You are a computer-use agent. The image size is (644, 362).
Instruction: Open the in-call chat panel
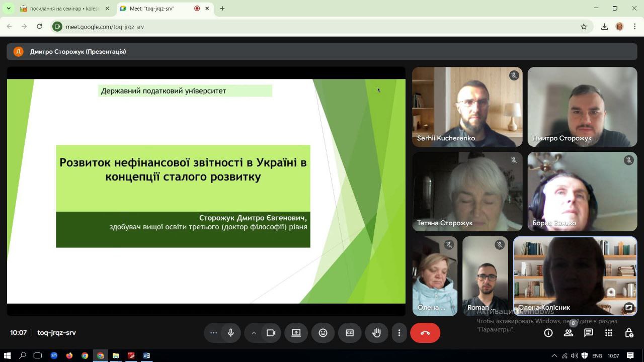tap(588, 333)
